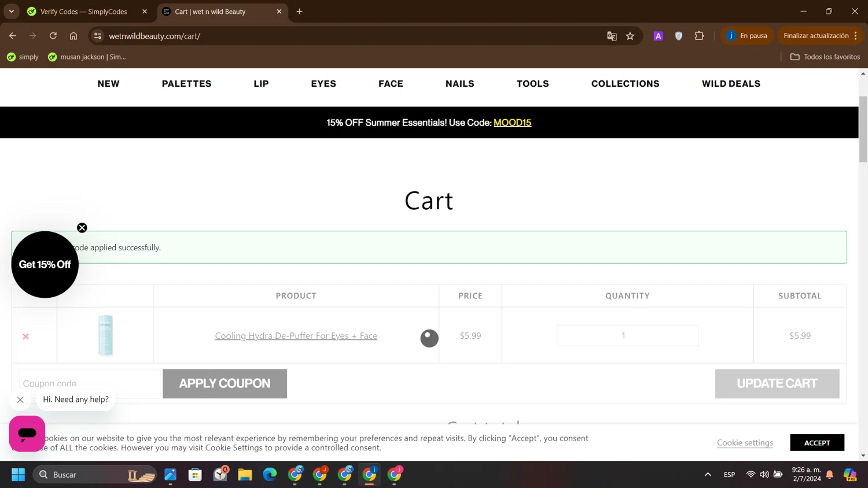
Task: Click the UPDATE CART button
Action: coord(777,383)
